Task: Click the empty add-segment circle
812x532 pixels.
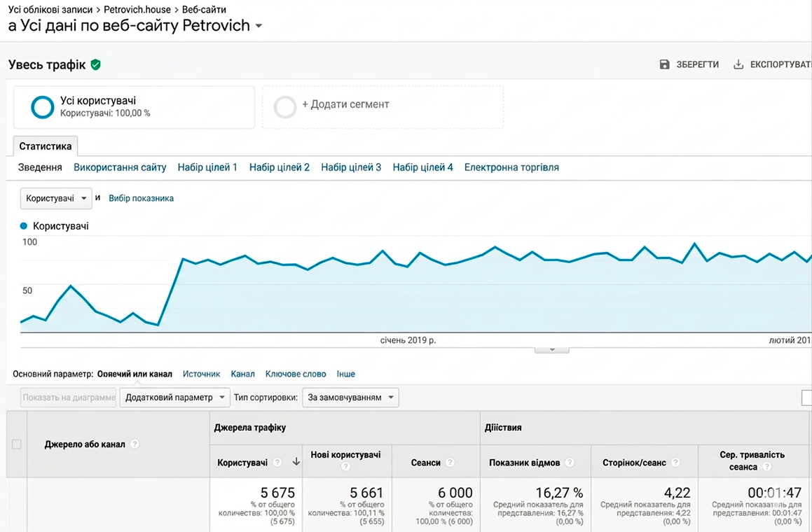Action: point(285,107)
